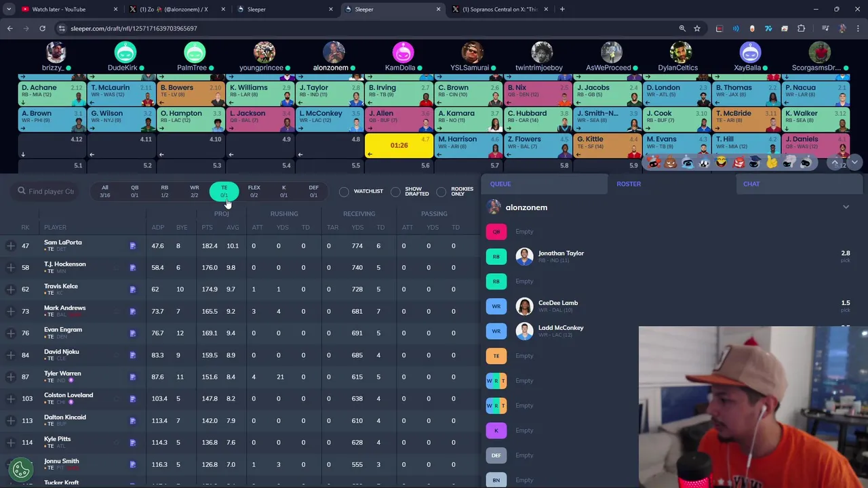Image resolution: width=868 pixels, height=488 pixels.
Task: Filter players by RB position
Action: click(164, 191)
